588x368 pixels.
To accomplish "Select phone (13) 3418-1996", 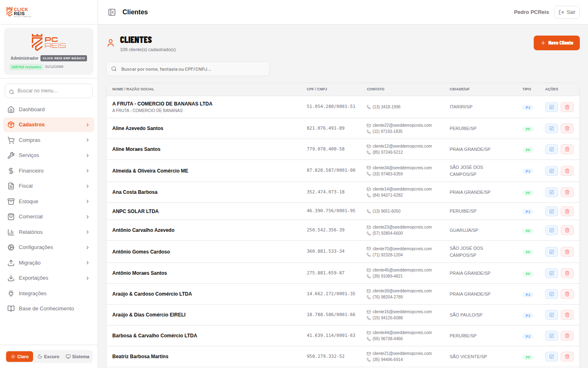I will point(386,107).
